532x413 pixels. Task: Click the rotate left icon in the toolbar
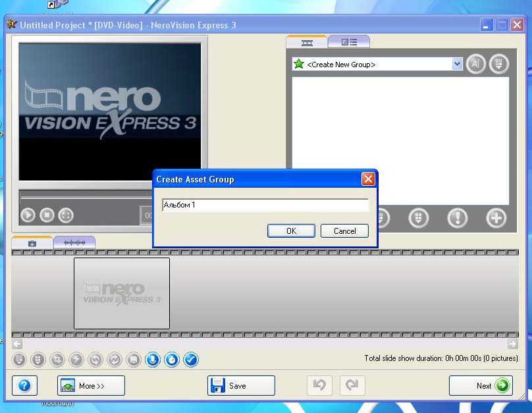95,360
